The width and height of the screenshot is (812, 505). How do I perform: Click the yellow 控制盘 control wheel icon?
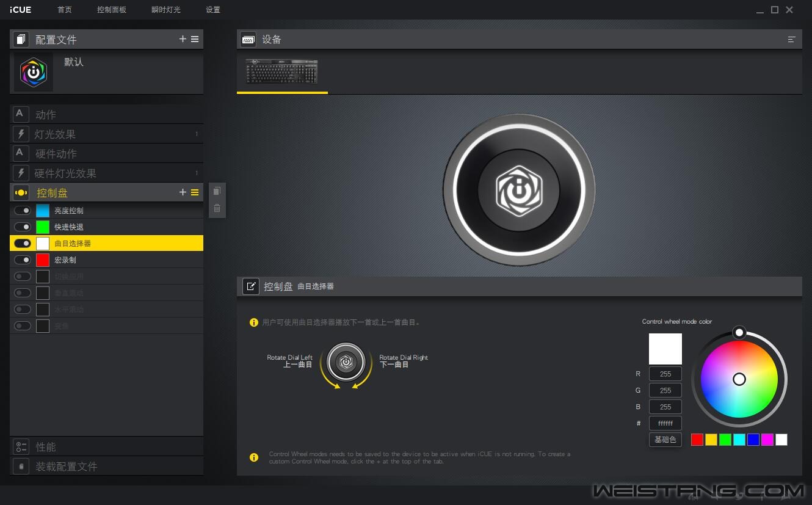tap(21, 192)
